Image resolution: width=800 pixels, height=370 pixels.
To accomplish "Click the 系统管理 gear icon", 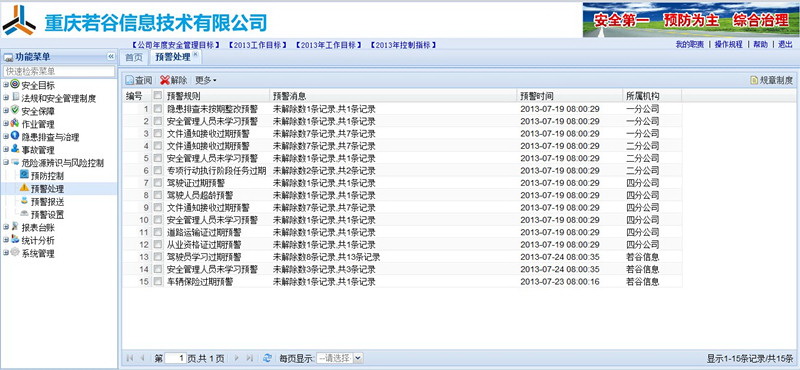I will (15, 253).
